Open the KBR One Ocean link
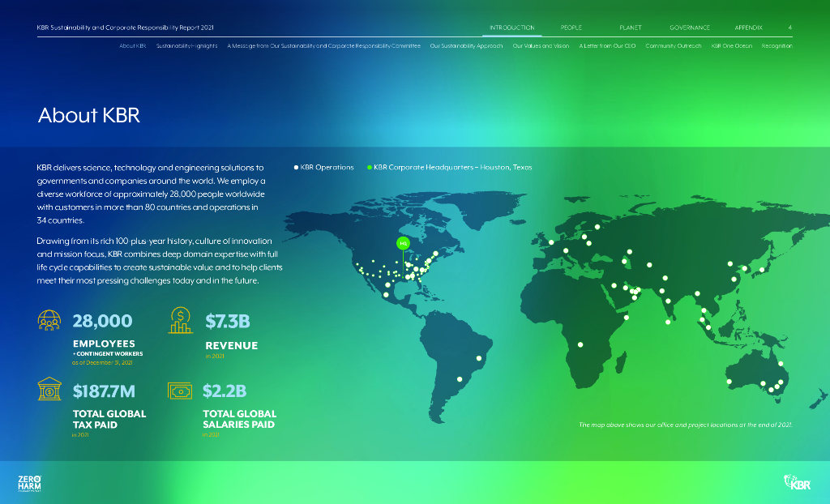This screenshot has height=504, width=830. [732, 46]
